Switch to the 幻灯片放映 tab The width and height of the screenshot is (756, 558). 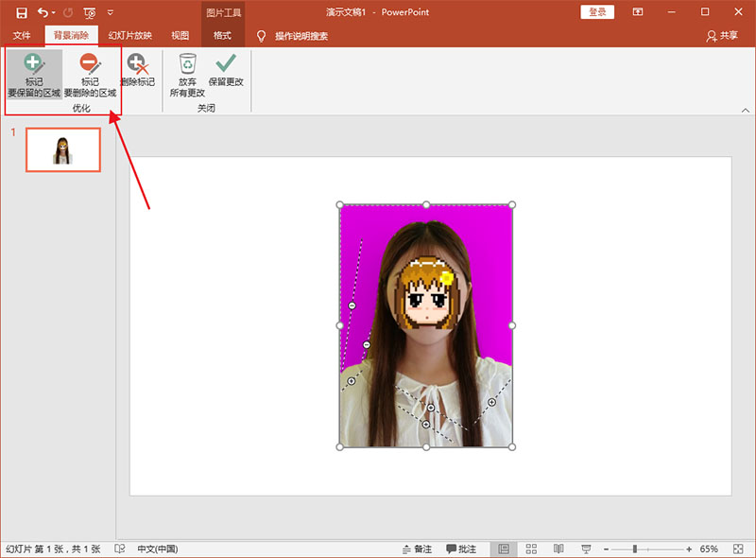tap(129, 36)
